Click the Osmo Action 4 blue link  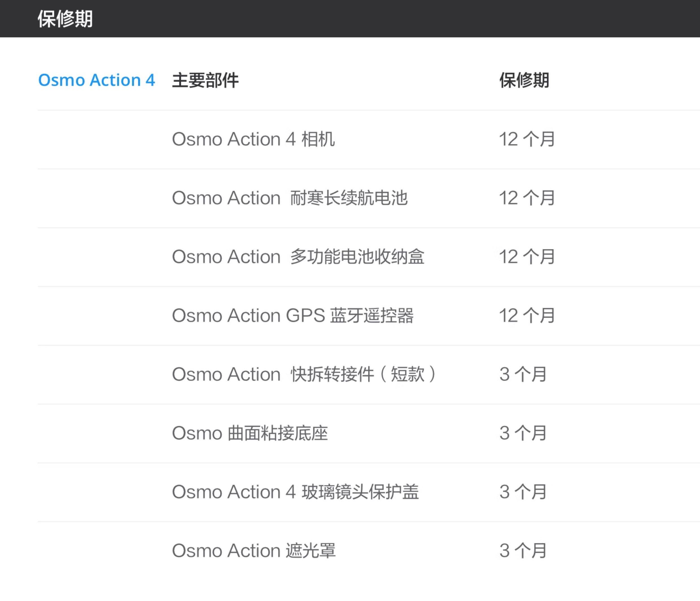96,80
